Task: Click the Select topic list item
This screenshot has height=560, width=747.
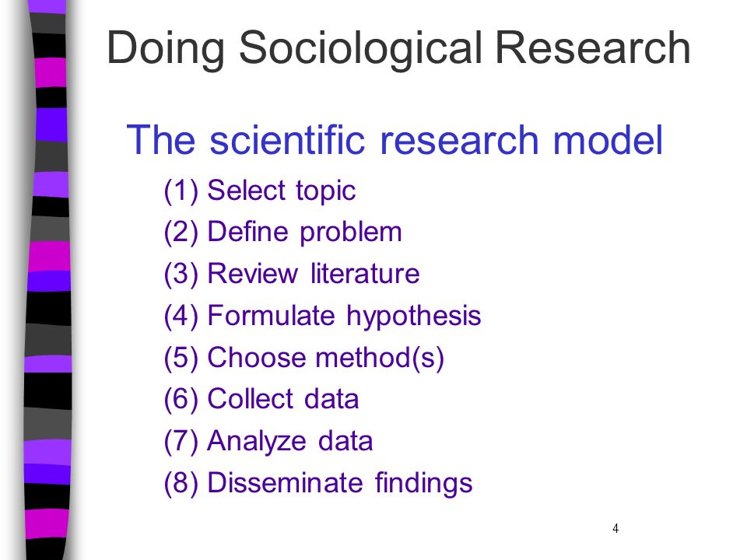Action: 260,191
